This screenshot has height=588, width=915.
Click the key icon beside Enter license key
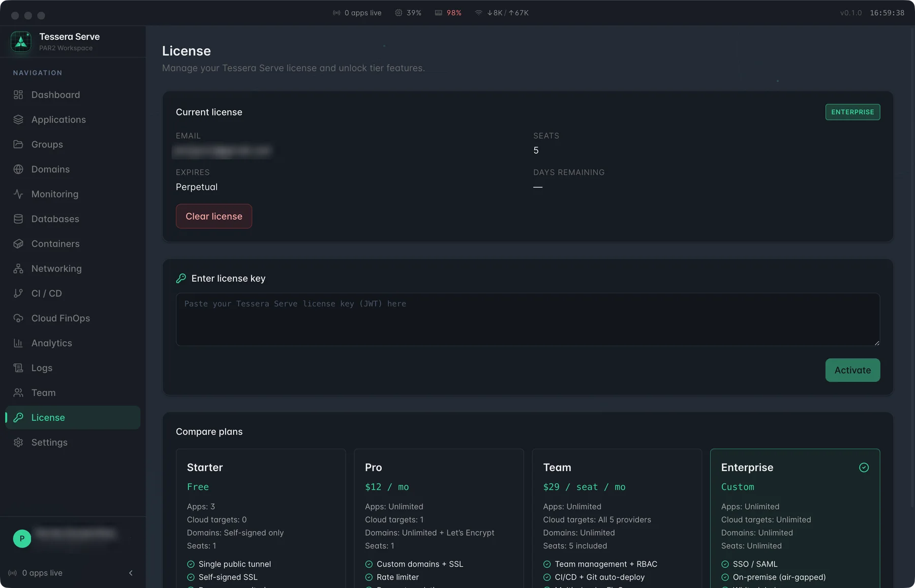pyautogui.click(x=181, y=278)
